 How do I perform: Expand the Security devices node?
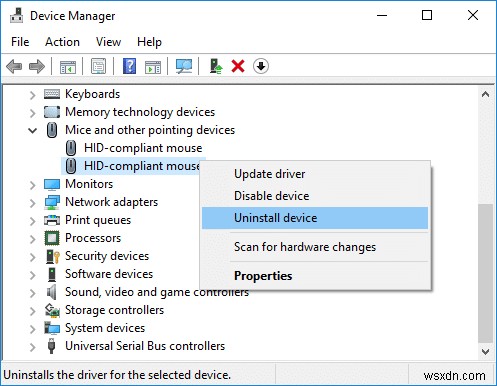pos(32,257)
